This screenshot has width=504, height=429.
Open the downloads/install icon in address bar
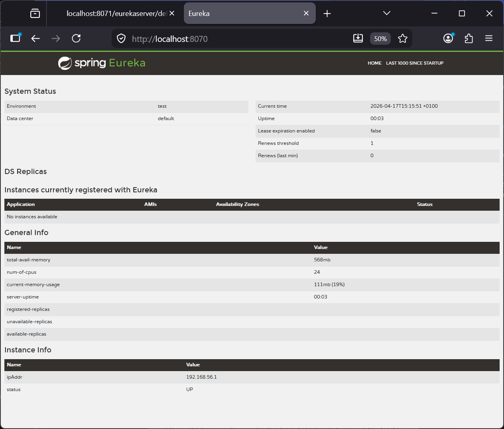358,38
